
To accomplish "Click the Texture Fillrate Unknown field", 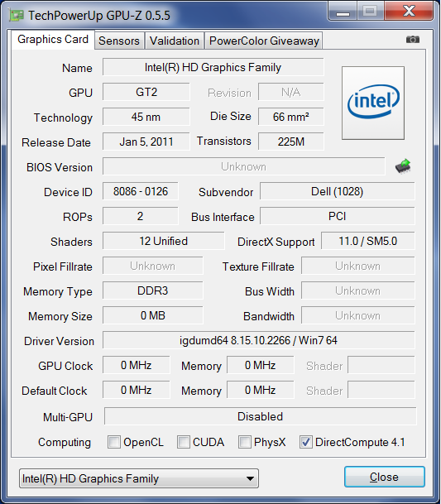I will pyautogui.click(x=358, y=266).
